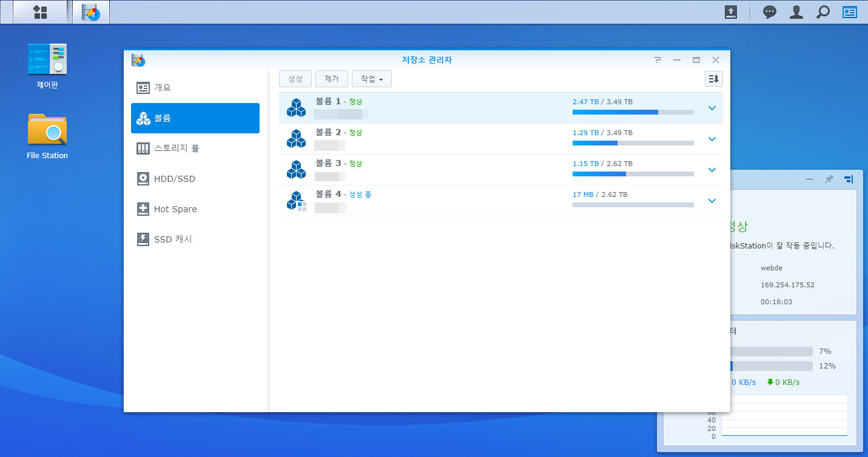
Task: Click the 볼륨 1 name text
Action: (x=328, y=101)
